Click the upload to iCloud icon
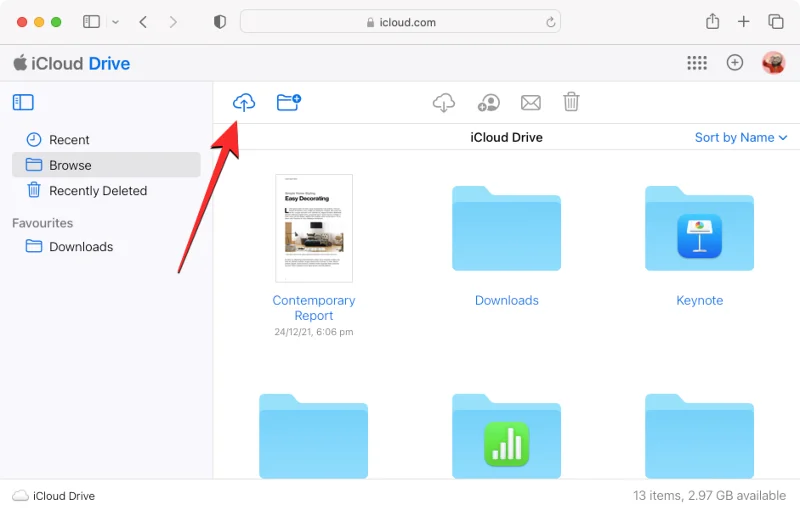The image size is (800, 510). click(x=243, y=102)
